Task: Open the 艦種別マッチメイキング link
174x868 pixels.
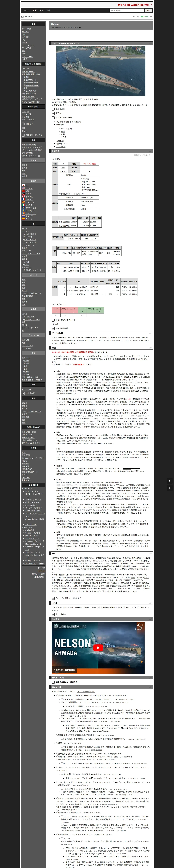Action: pos(32,148)
